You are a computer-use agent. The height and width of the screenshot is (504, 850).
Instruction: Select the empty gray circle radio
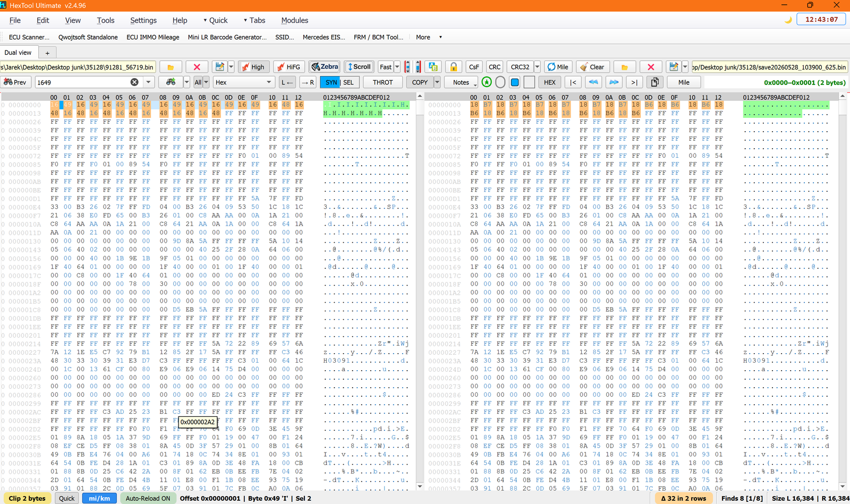500,82
